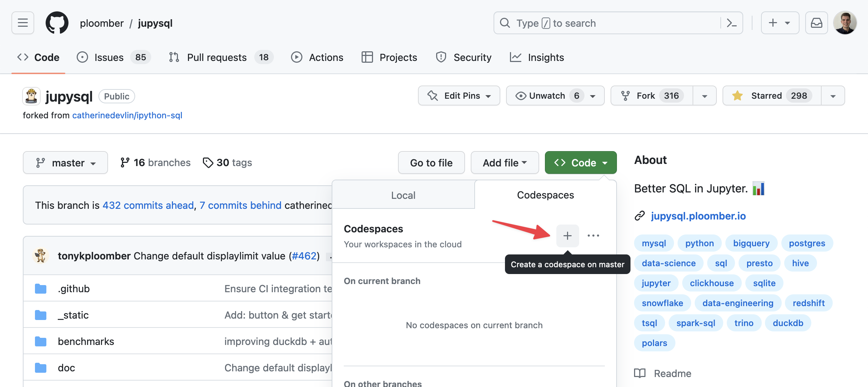Open the GitHub home octocat icon
The height and width of the screenshot is (387, 868).
click(57, 22)
